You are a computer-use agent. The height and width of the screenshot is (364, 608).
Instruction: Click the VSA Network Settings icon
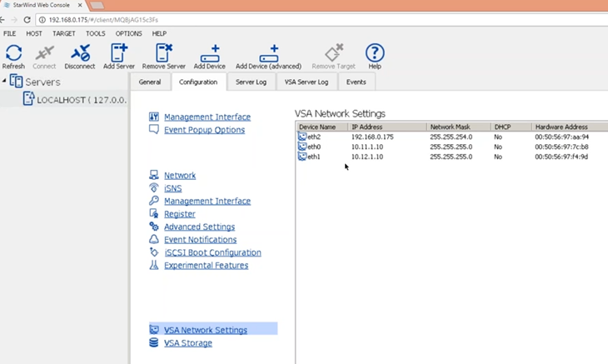(154, 330)
